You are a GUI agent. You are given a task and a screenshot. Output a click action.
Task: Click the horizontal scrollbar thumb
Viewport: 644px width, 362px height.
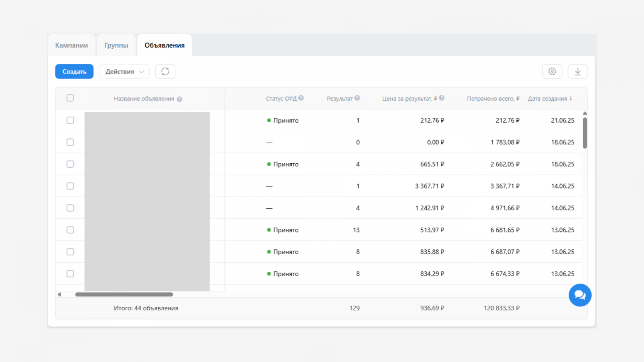(124, 294)
